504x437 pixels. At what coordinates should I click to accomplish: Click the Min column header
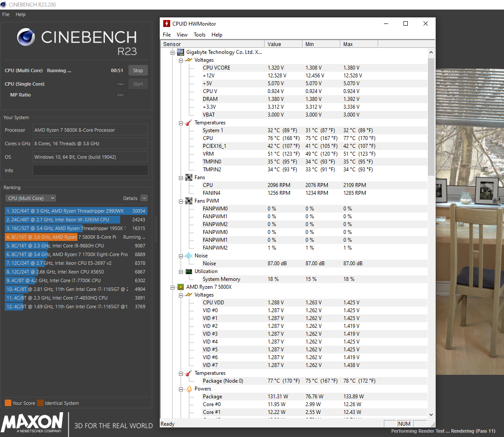click(321, 44)
